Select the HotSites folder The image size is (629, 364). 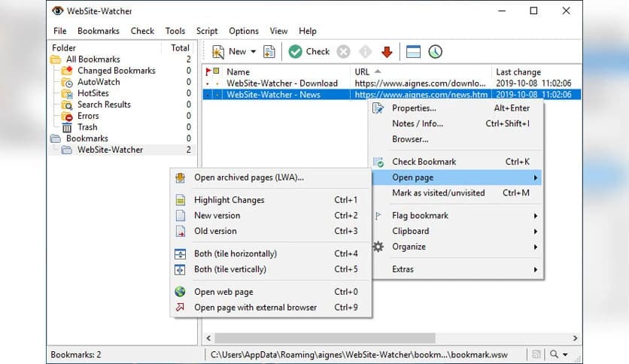tap(93, 93)
